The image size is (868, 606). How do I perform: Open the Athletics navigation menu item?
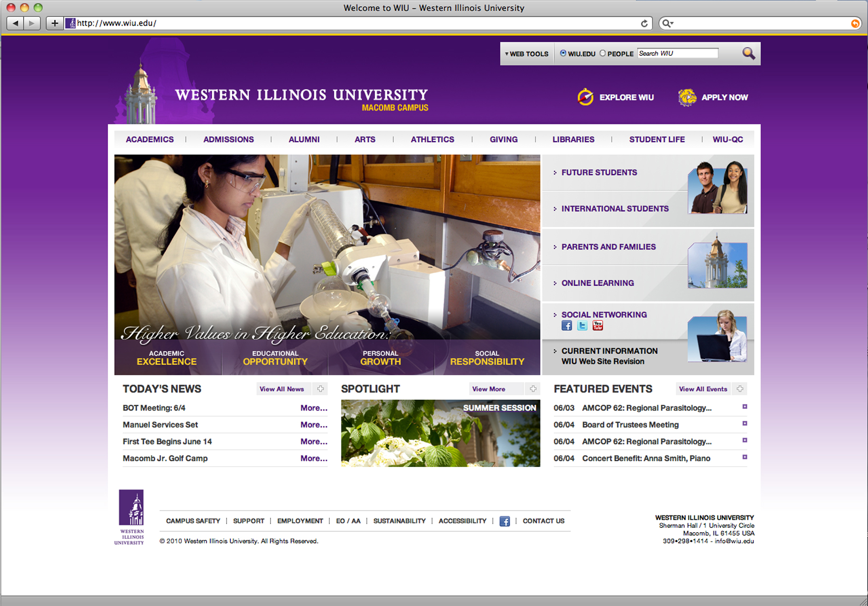click(432, 139)
